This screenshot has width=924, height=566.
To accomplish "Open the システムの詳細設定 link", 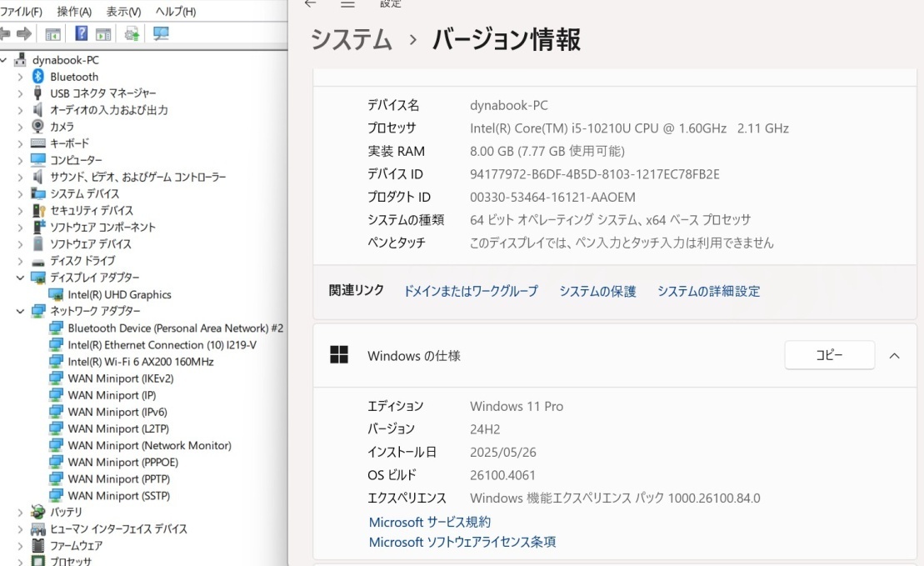I will tap(708, 291).
